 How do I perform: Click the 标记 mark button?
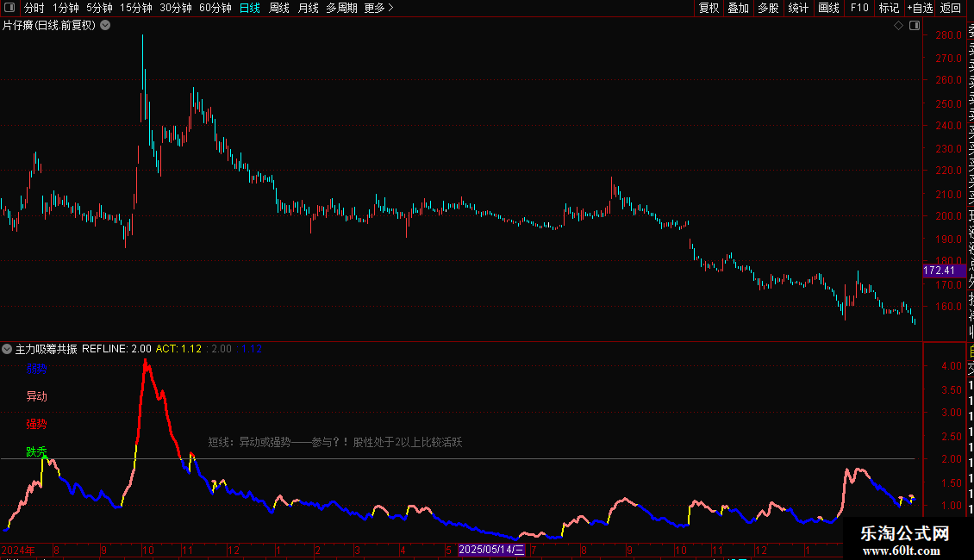[x=889, y=8]
